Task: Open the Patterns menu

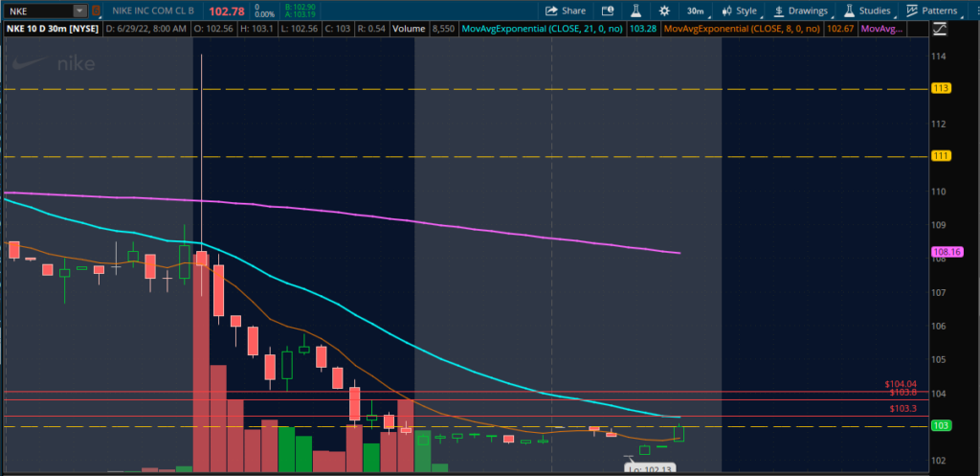Action: 932,11
